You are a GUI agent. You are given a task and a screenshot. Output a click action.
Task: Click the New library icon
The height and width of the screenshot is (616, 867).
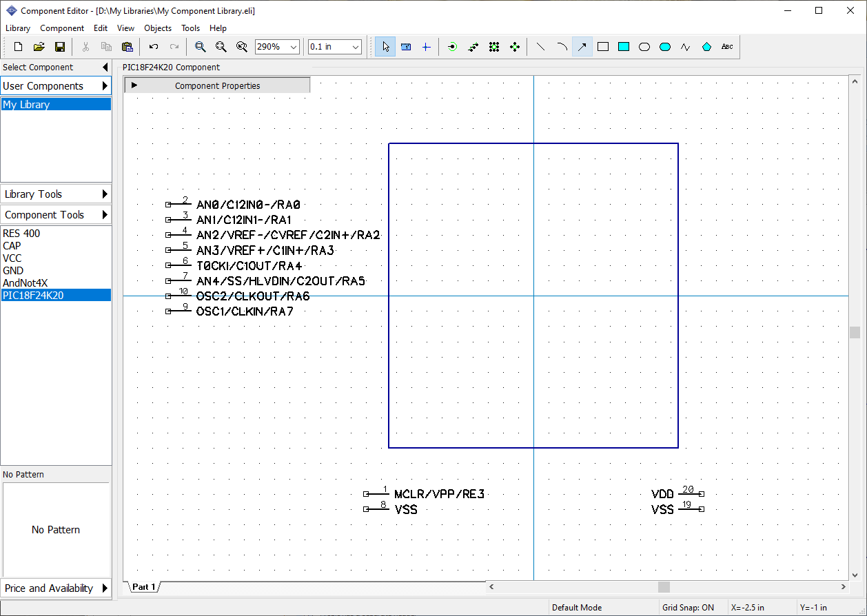(19, 47)
